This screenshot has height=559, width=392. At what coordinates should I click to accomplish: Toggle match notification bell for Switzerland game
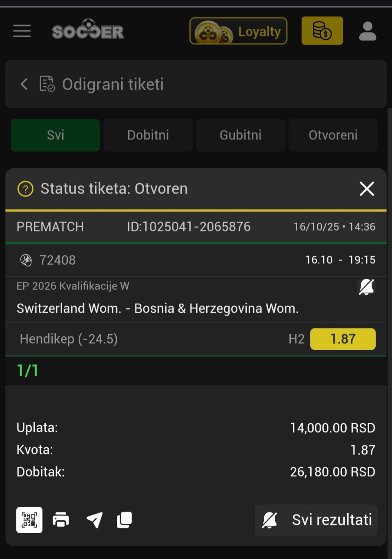click(366, 287)
